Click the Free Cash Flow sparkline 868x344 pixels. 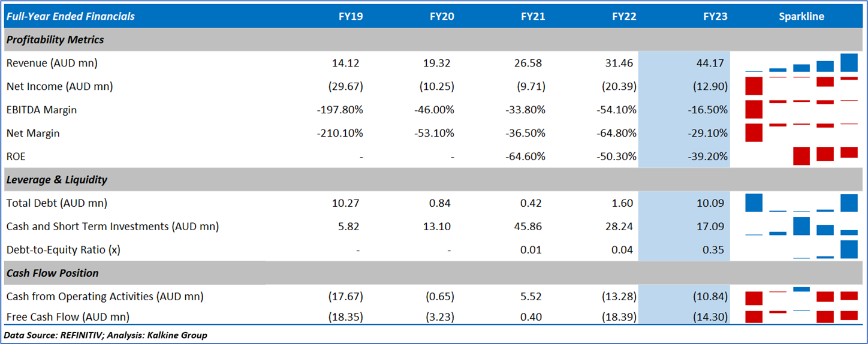(x=801, y=316)
